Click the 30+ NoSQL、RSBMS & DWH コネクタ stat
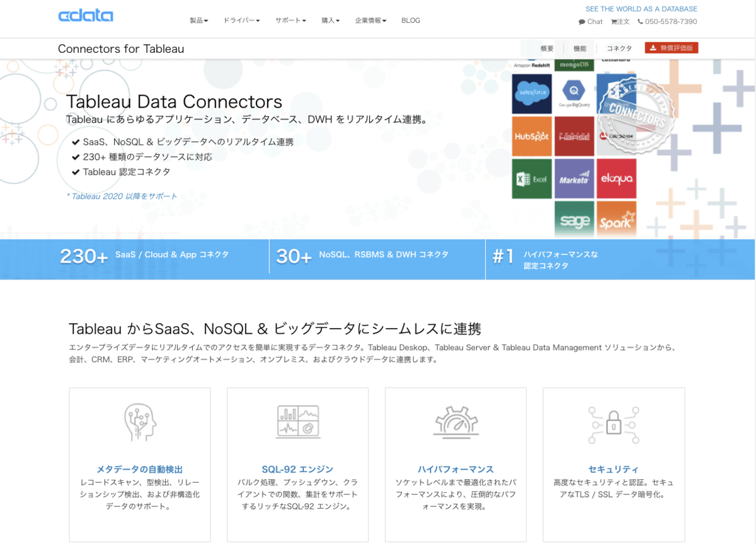756x544 pixels. [362, 256]
